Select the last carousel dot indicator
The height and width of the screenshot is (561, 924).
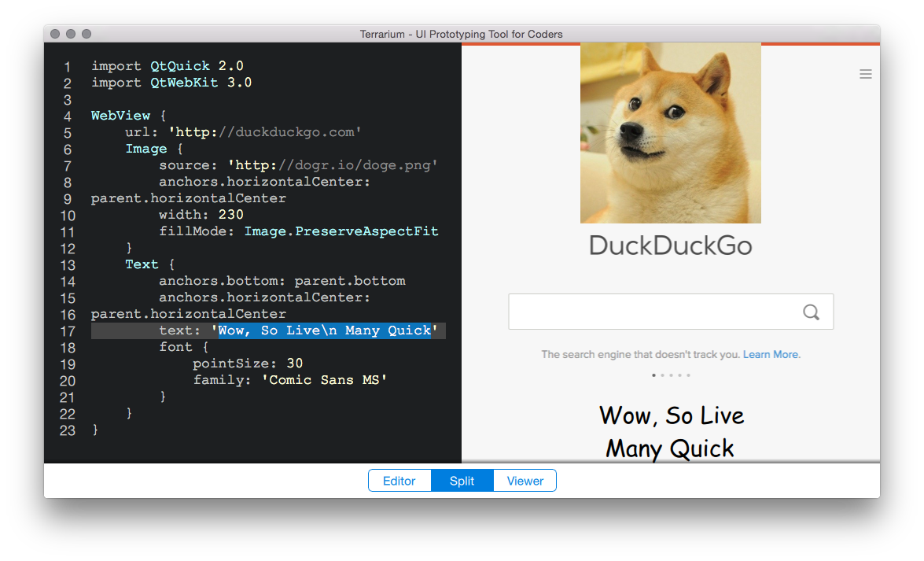pos(688,375)
